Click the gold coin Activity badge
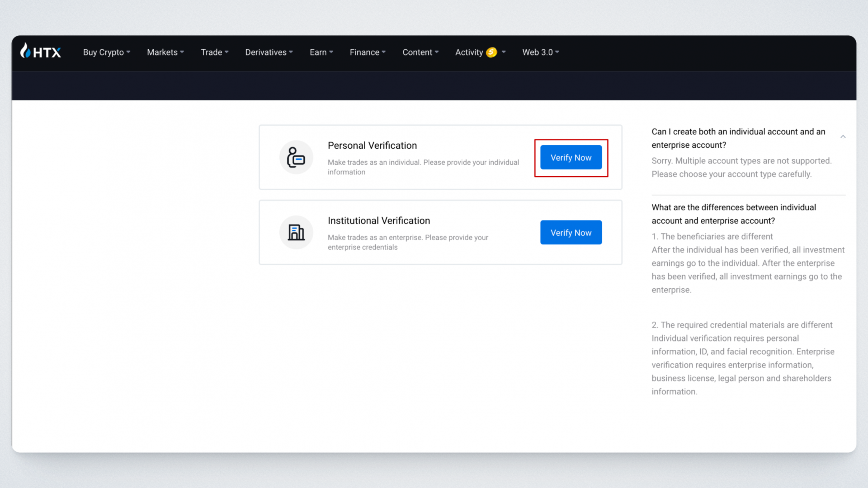The height and width of the screenshot is (488, 868). pyautogui.click(x=491, y=52)
